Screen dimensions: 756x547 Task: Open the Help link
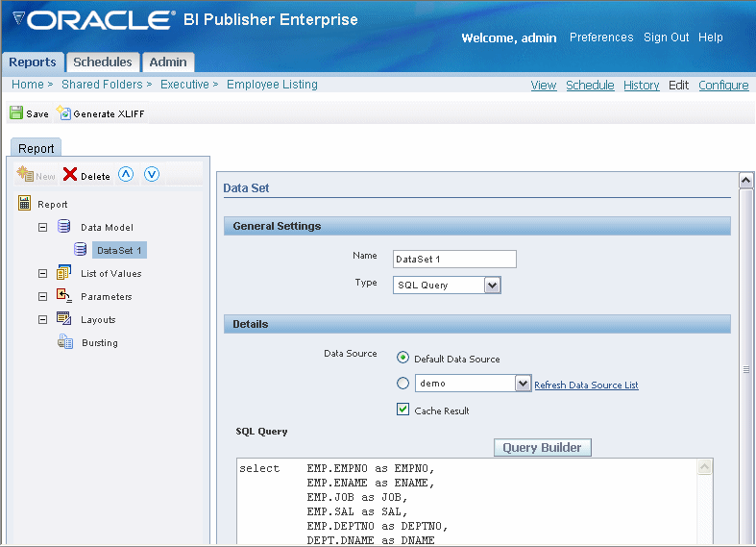pos(711,37)
